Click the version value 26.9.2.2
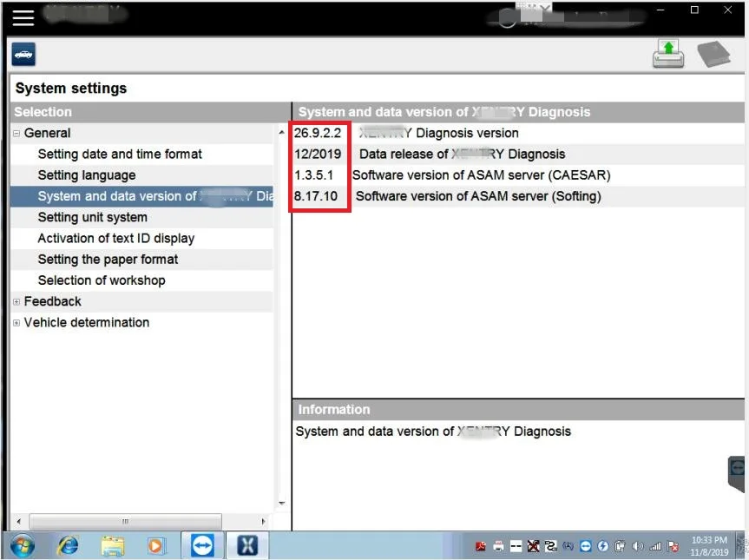This screenshot has height=560, width=749. 318,133
